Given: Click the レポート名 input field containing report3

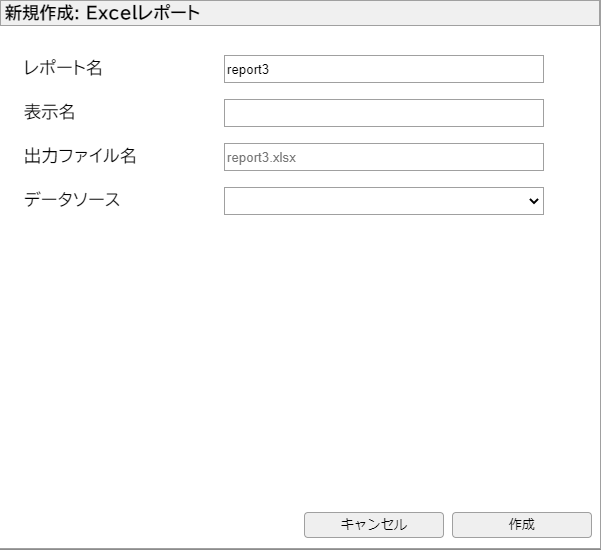Looking at the screenshot, I should click(x=383, y=69).
